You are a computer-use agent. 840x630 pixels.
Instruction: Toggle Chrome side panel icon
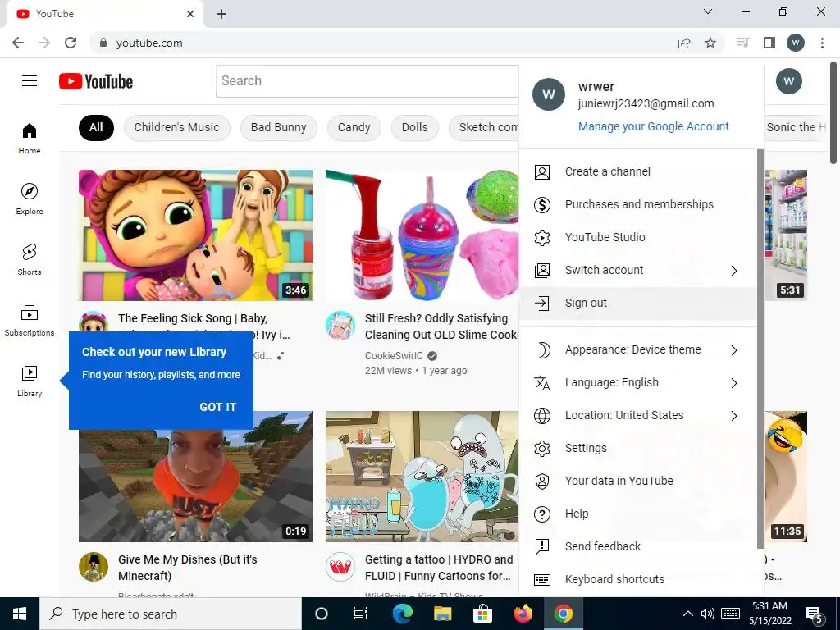coord(769,43)
